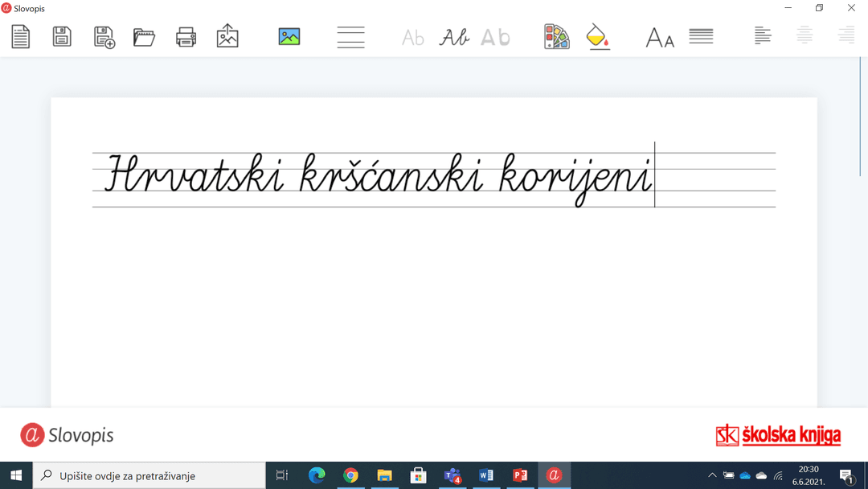This screenshot has height=489, width=868.
Task: Open the Školska knjiga logo link
Action: pos(778,435)
